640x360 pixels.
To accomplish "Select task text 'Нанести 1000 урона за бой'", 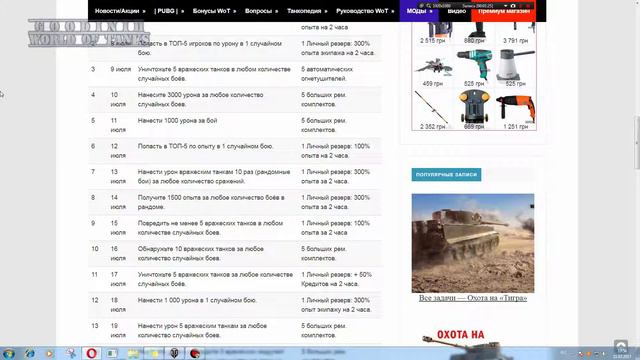I will coord(177,121).
